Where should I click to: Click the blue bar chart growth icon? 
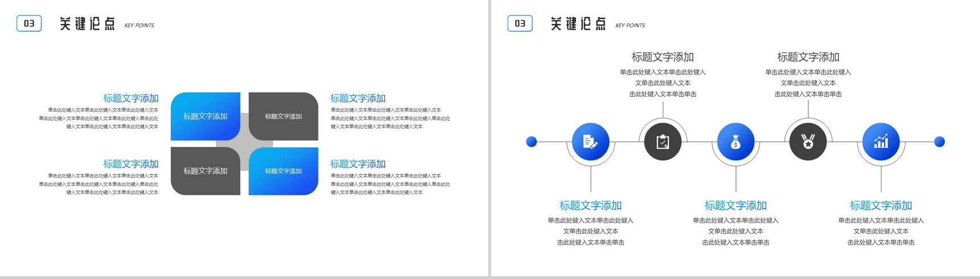tap(881, 142)
